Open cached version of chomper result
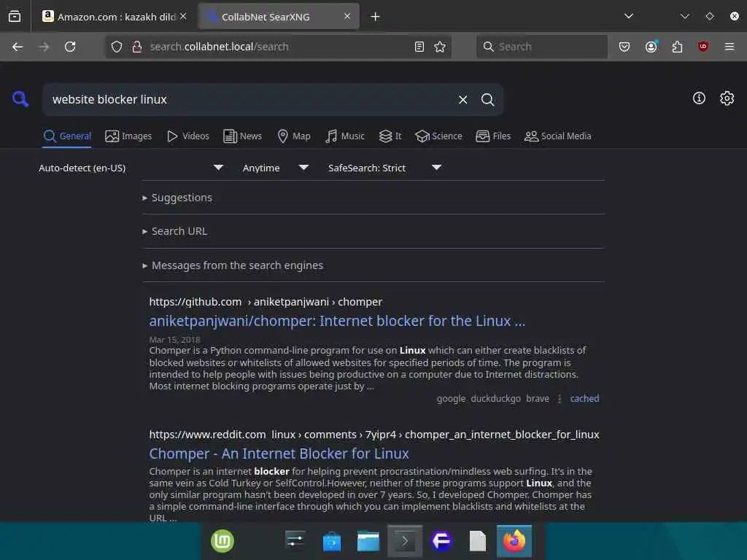The width and height of the screenshot is (747, 560). tap(584, 399)
